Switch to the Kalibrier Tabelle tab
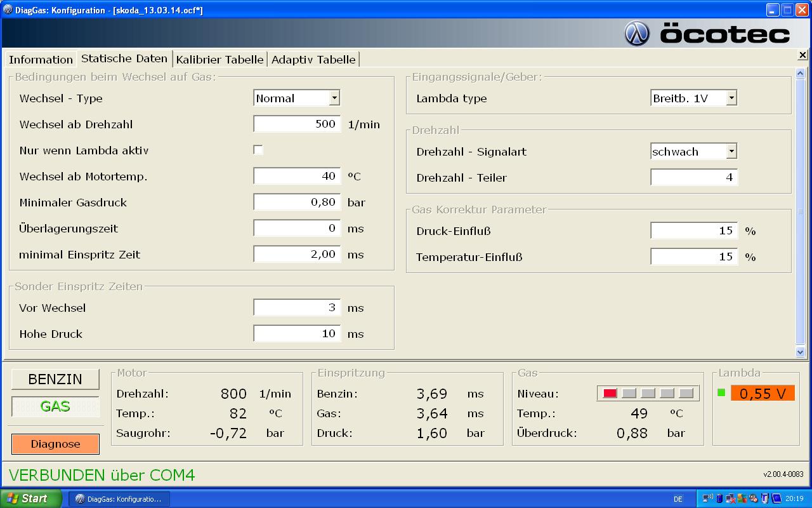 (x=219, y=60)
